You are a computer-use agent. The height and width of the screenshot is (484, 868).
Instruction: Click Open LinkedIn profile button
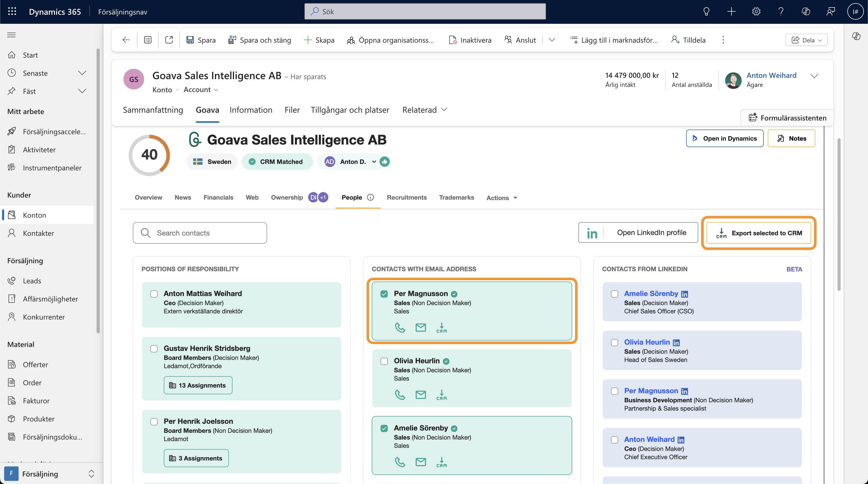[638, 232]
